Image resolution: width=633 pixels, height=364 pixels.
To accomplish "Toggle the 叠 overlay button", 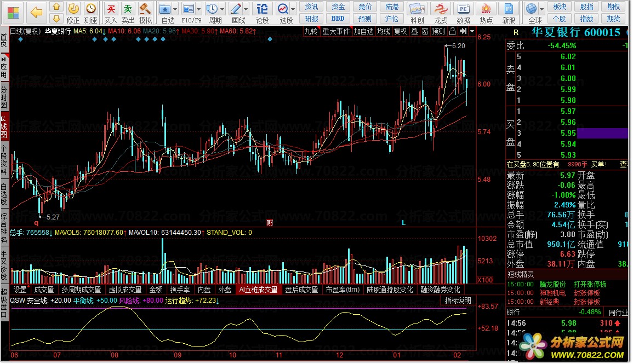I will [414, 31].
